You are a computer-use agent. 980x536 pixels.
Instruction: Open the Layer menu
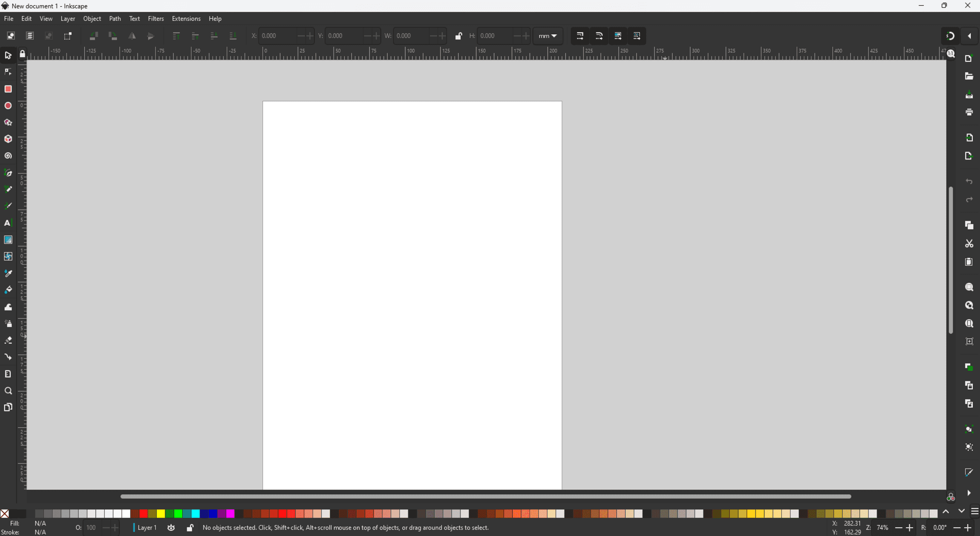coord(68,19)
